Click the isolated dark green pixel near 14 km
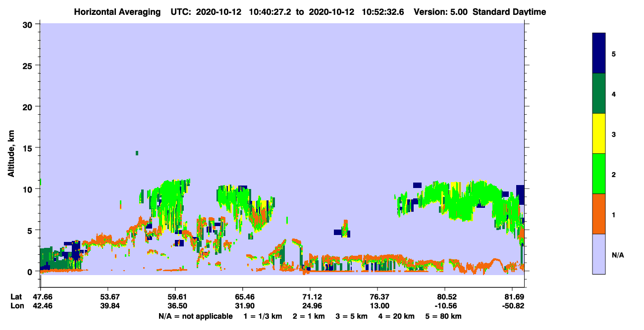 [137, 153]
